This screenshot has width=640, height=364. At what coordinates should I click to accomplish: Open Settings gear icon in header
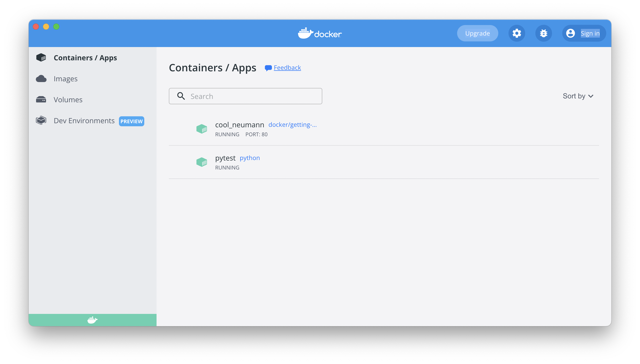[517, 33]
